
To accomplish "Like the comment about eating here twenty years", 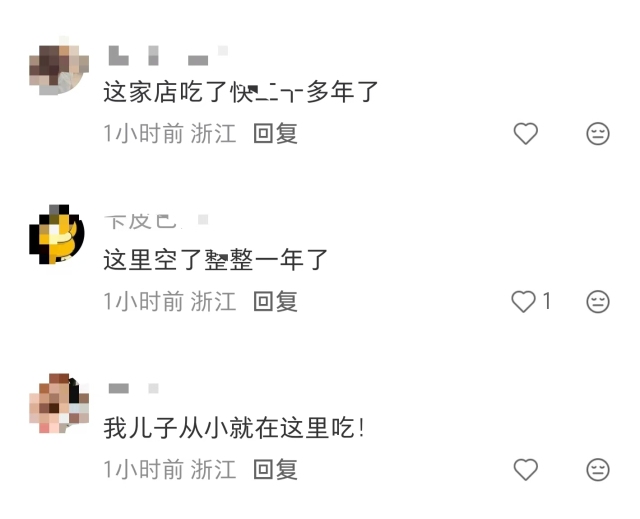I will tap(525, 133).
